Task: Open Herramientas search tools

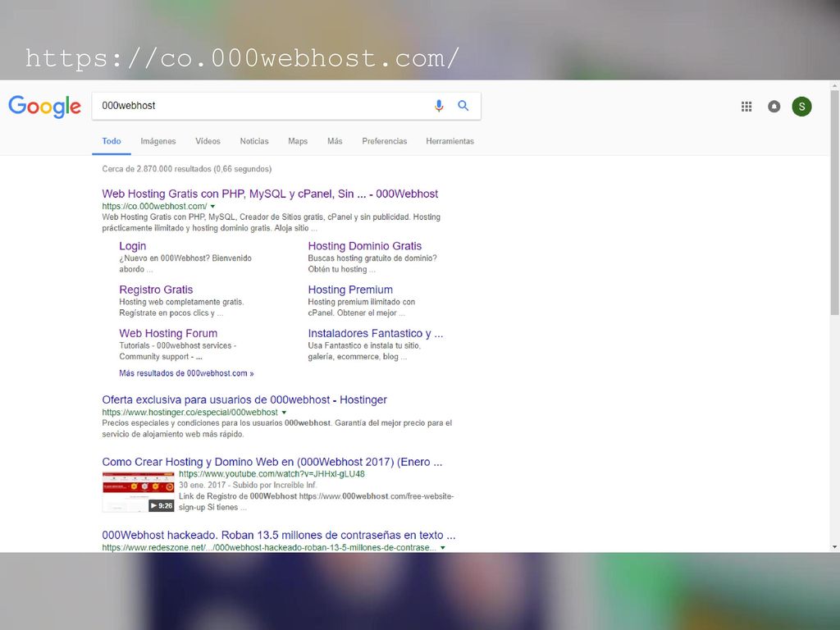Action: click(x=450, y=141)
